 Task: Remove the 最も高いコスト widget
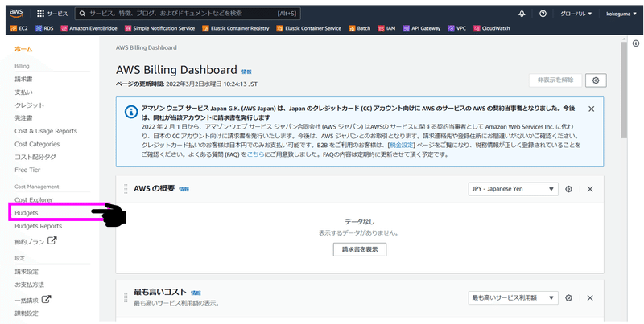click(x=590, y=298)
